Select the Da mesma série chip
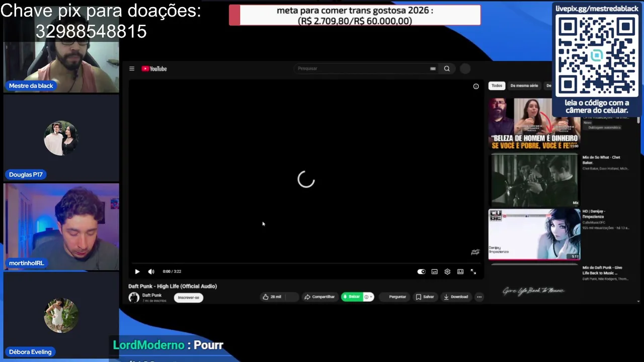Image resolution: width=644 pixels, height=362 pixels. tap(524, 85)
